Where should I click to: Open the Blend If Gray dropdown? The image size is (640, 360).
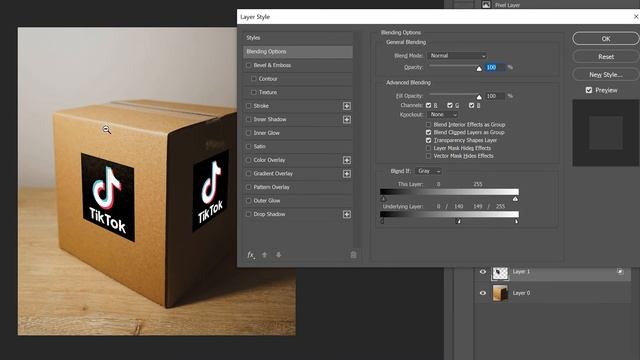click(x=428, y=171)
